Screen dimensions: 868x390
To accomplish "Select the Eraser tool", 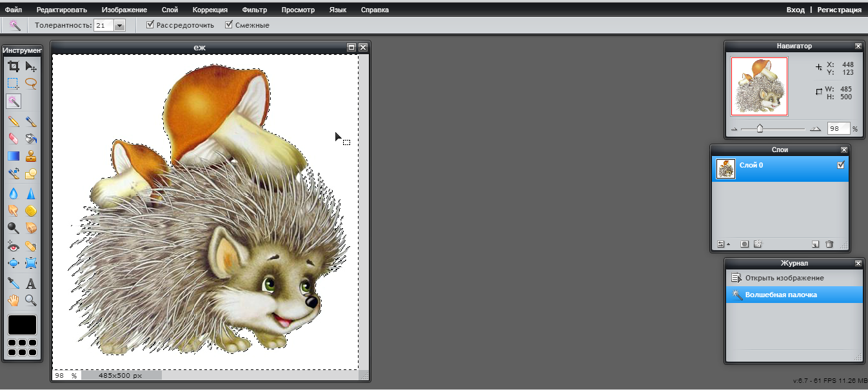I will [13, 138].
